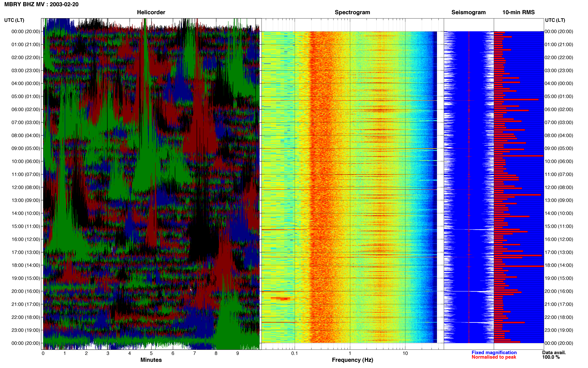
Task: Click the spectrogram frequency tick '10'
Action: coord(405,353)
